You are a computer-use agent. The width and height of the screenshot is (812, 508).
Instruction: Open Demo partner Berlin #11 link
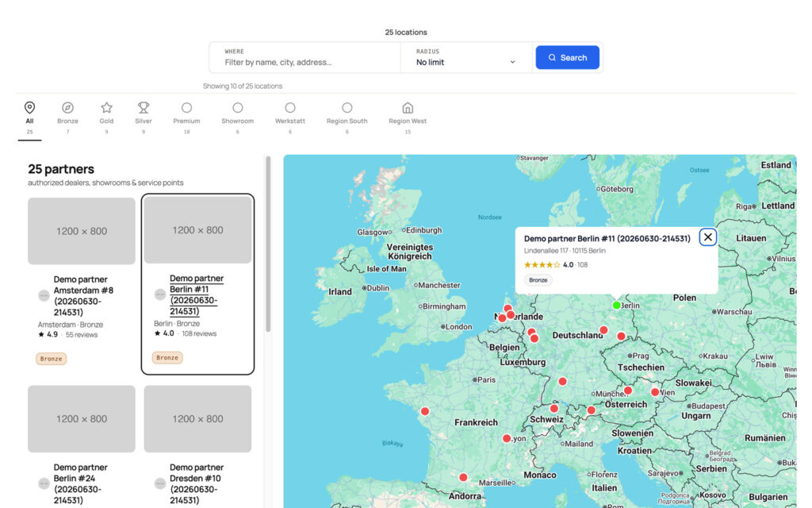(197, 294)
